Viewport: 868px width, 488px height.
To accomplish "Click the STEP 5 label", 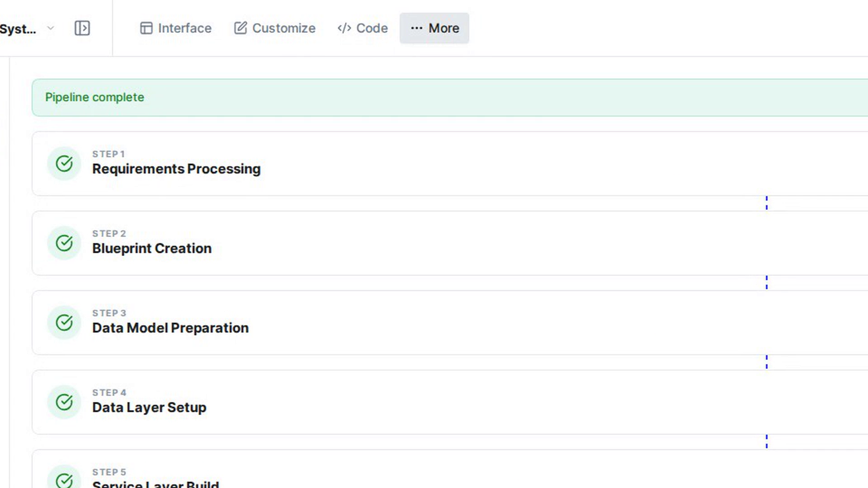I will click(109, 472).
